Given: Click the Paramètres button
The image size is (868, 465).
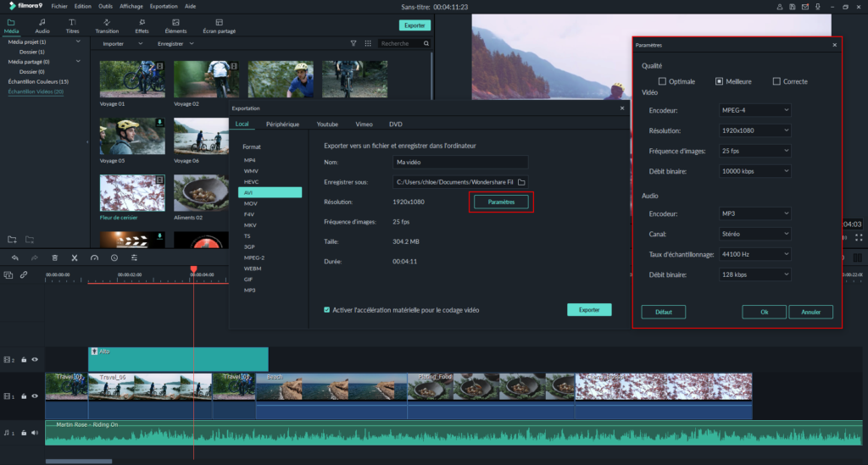Looking at the screenshot, I should 501,202.
